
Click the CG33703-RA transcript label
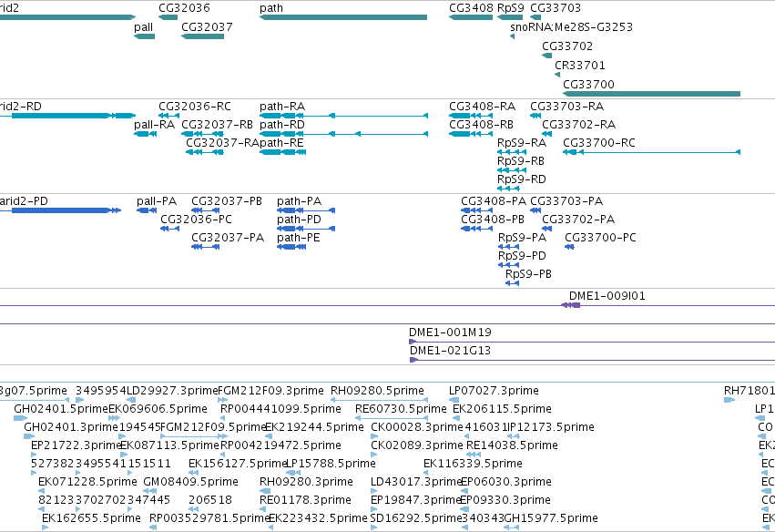567,107
